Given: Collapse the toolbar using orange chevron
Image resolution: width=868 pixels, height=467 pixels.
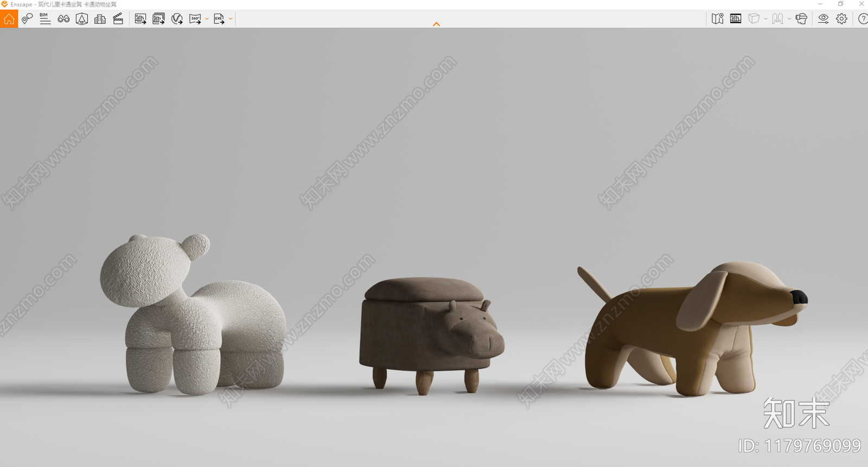Looking at the screenshot, I should [436, 24].
